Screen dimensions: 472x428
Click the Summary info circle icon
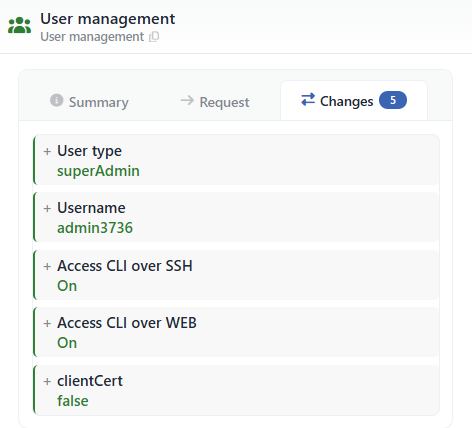[56, 100]
